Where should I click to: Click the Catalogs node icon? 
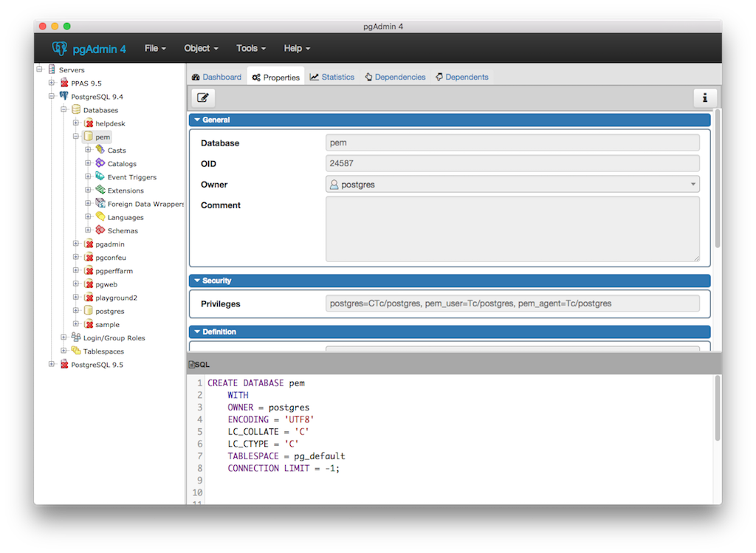[x=100, y=163]
